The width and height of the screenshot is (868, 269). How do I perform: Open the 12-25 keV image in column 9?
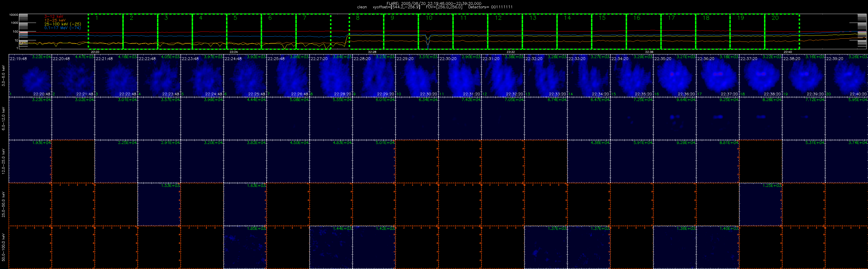pyautogui.click(x=374, y=161)
